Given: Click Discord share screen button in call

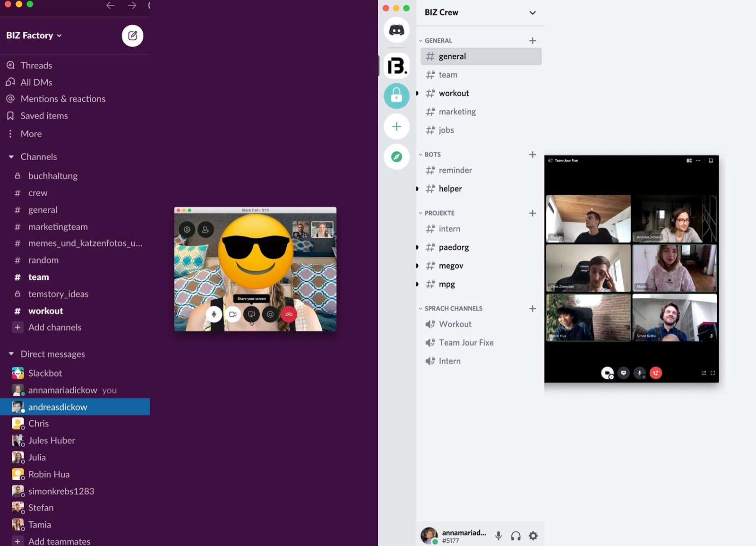Looking at the screenshot, I should click(624, 373).
